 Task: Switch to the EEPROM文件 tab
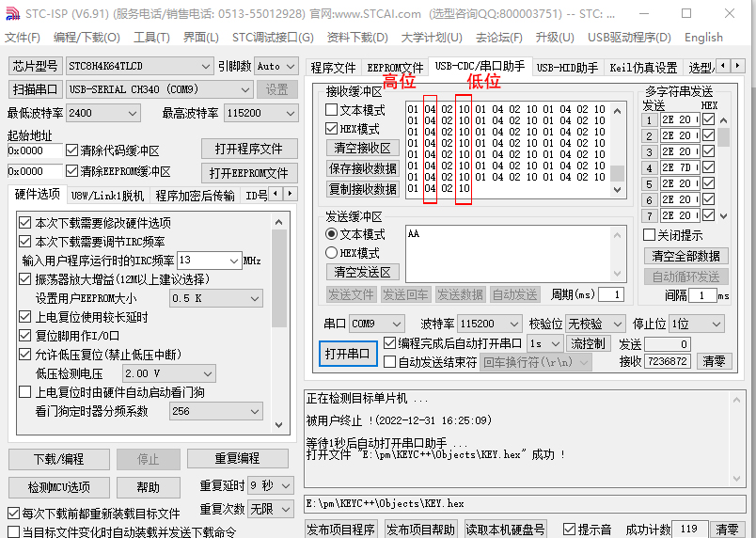[395, 68]
